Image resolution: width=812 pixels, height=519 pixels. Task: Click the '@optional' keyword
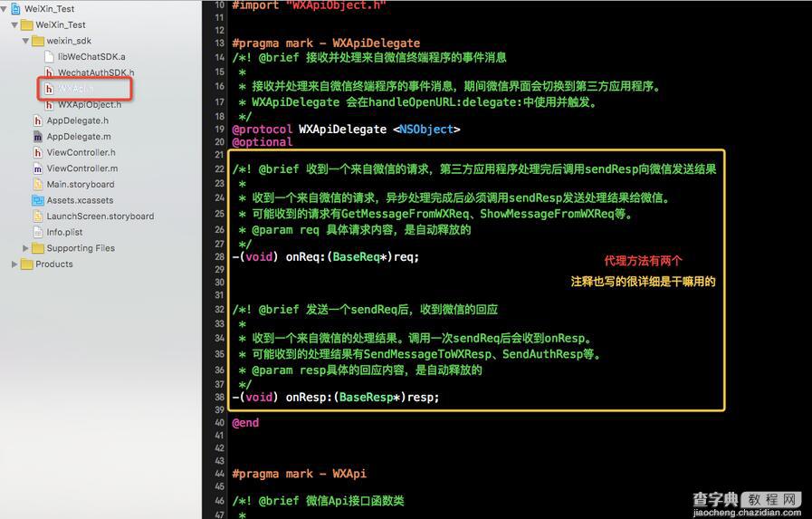click(263, 142)
